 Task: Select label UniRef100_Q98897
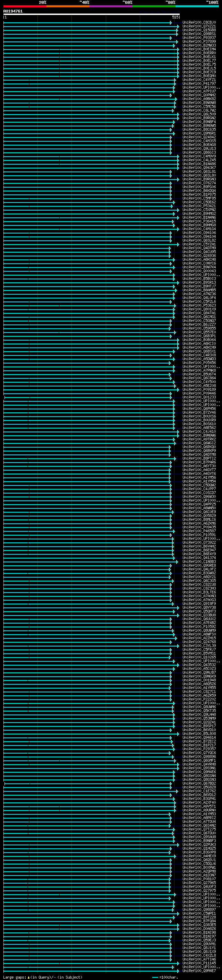pos(199,910)
